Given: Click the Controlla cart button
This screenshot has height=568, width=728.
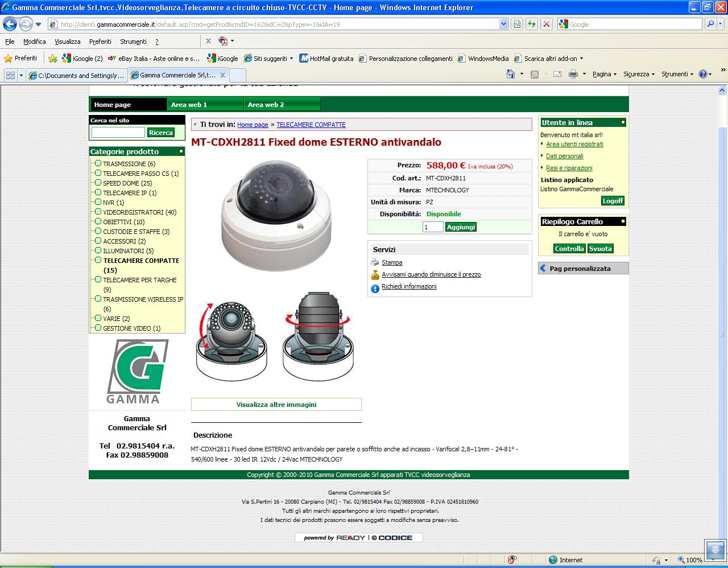Looking at the screenshot, I should point(569,249).
